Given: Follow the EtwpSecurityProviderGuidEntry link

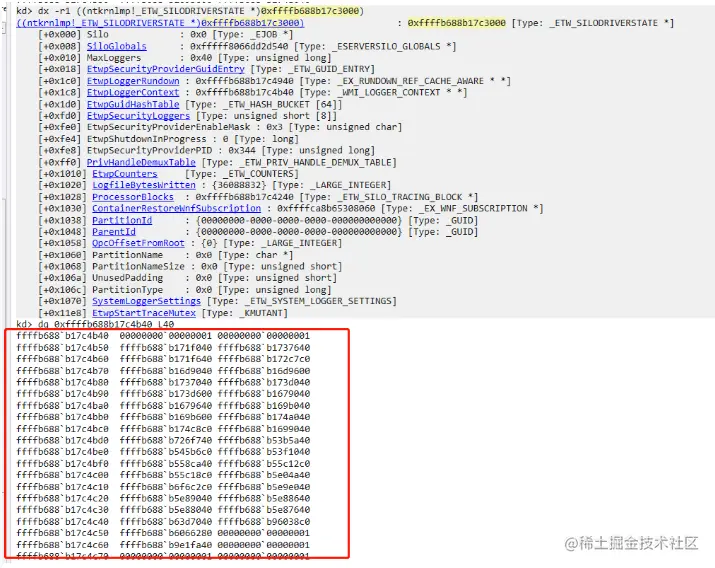Looking at the screenshot, I should 166,69.
